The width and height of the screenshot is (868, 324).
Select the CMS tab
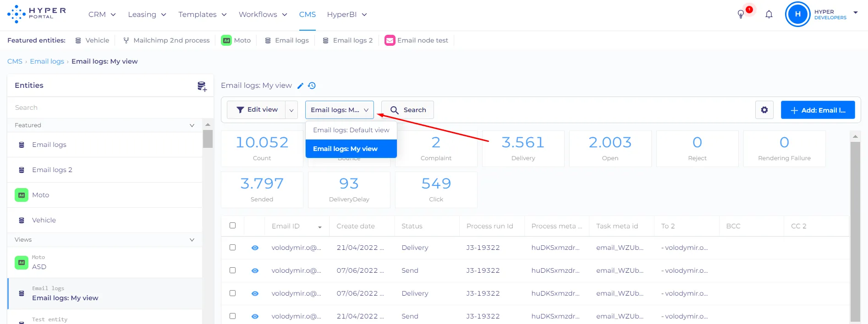308,15
